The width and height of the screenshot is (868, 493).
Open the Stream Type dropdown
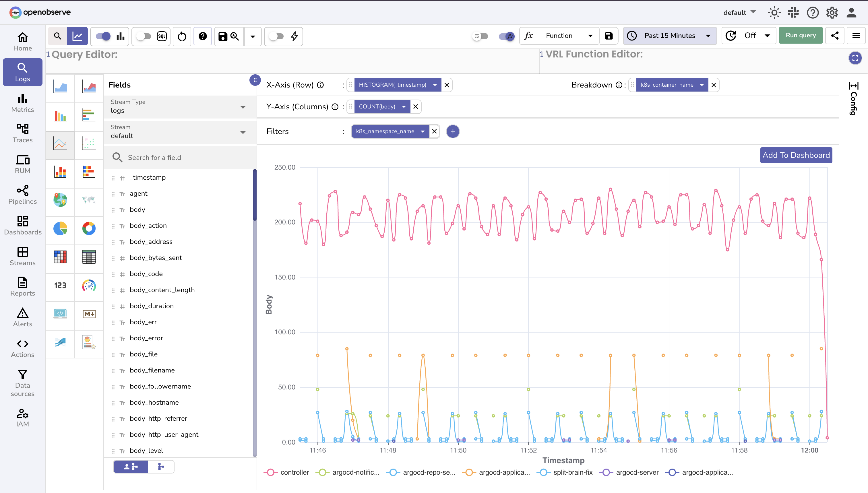coord(243,107)
